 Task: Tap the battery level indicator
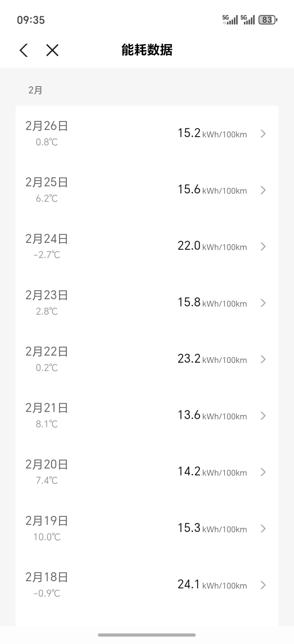coord(268,20)
